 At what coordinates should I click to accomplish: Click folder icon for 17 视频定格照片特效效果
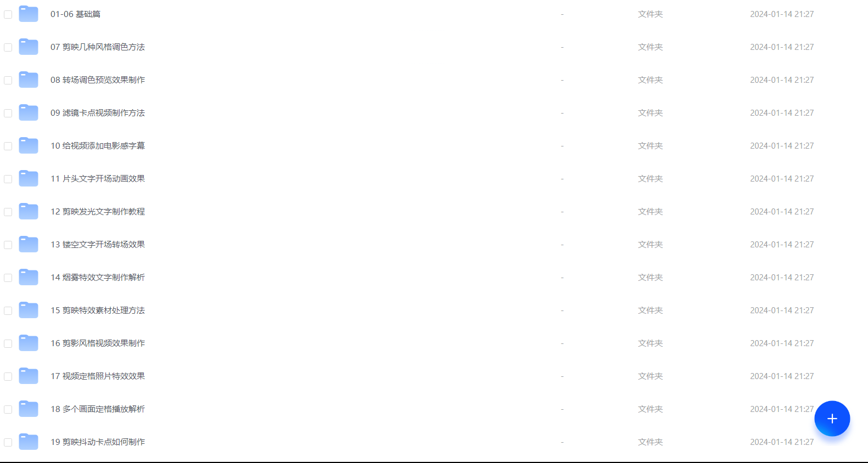pos(29,376)
